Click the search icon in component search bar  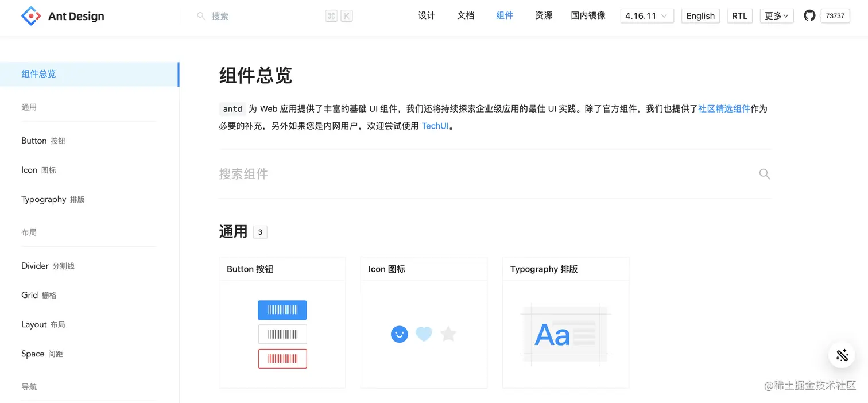[764, 174]
